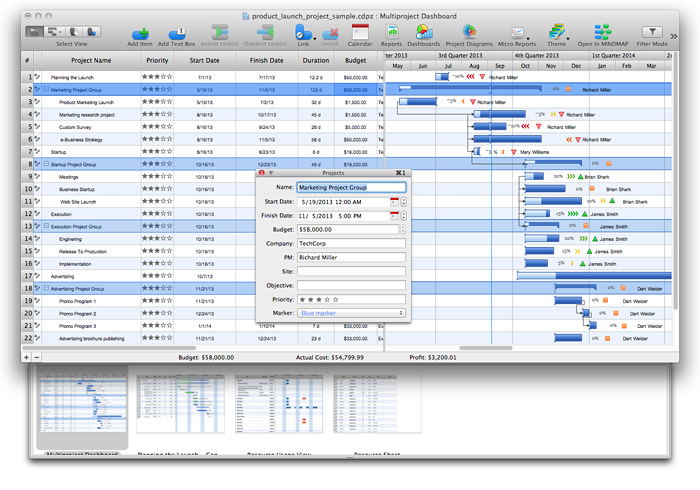Screen dimensions: 700x490
Task: Collapse the Marketing Project Group row
Action: (x=46, y=89)
